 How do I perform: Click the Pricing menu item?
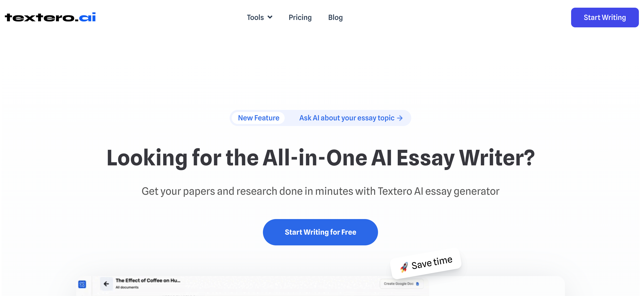click(299, 17)
